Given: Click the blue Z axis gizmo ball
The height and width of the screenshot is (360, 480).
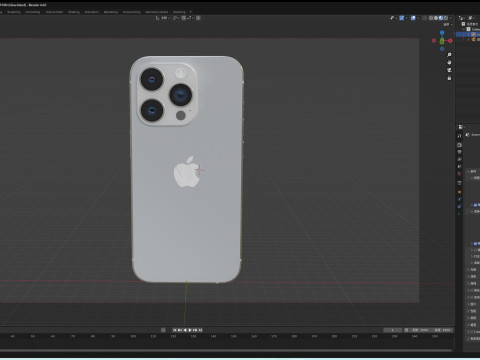Looking at the screenshot, I should [x=442, y=33].
